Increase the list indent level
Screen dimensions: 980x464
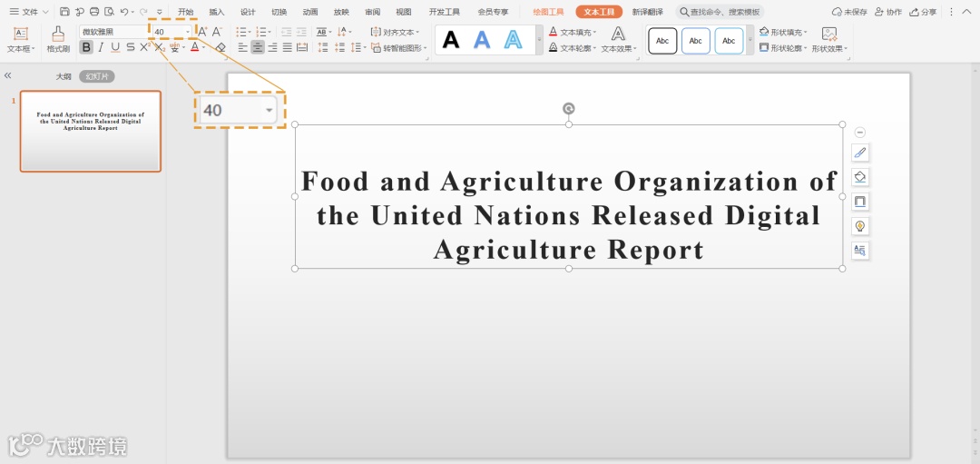tap(301, 31)
